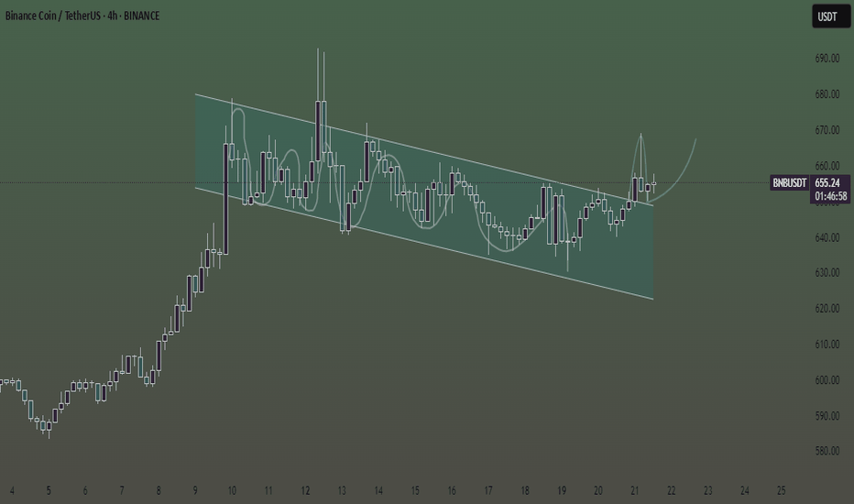Click date 19 on time axis
Viewport: 854px width, 504px height.
point(562,491)
